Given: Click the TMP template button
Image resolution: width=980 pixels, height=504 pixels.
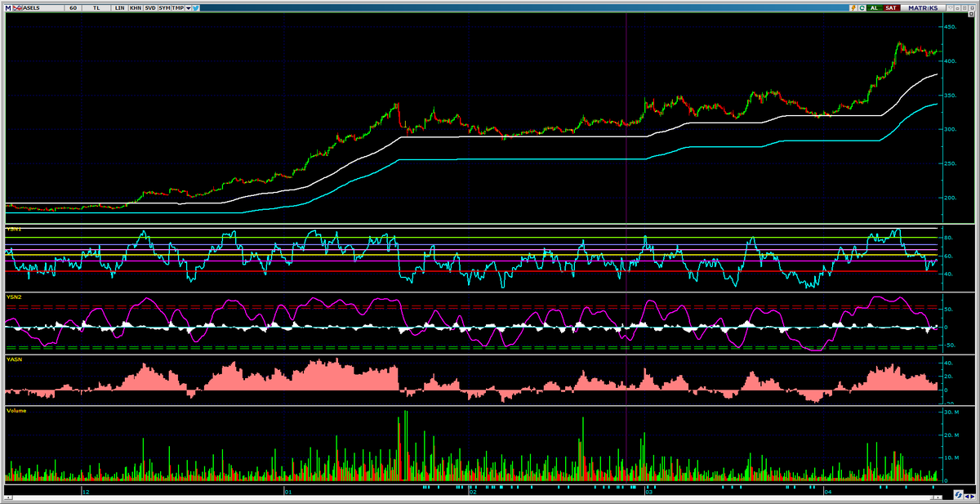Looking at the screenshot, I should [177, 8].
